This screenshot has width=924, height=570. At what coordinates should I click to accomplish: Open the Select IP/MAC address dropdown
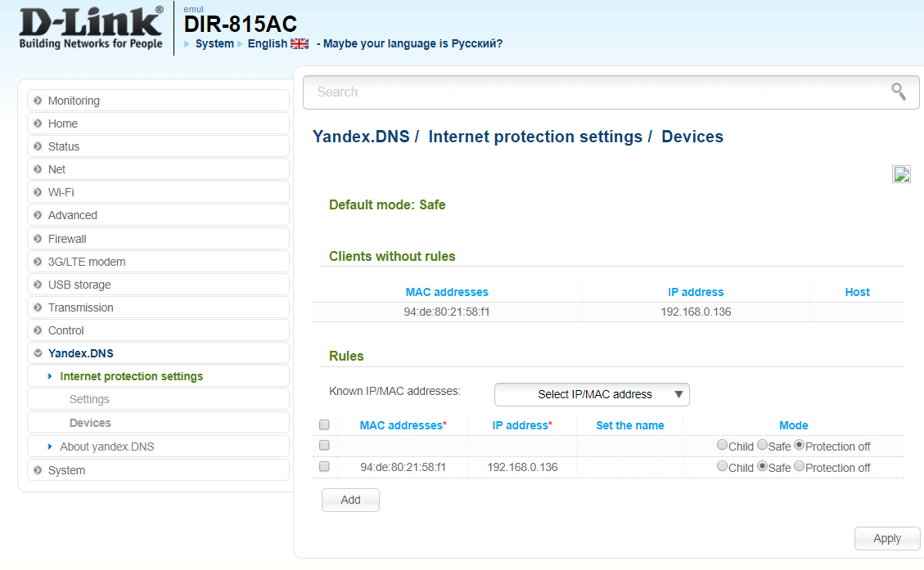(x=592, y=394)
